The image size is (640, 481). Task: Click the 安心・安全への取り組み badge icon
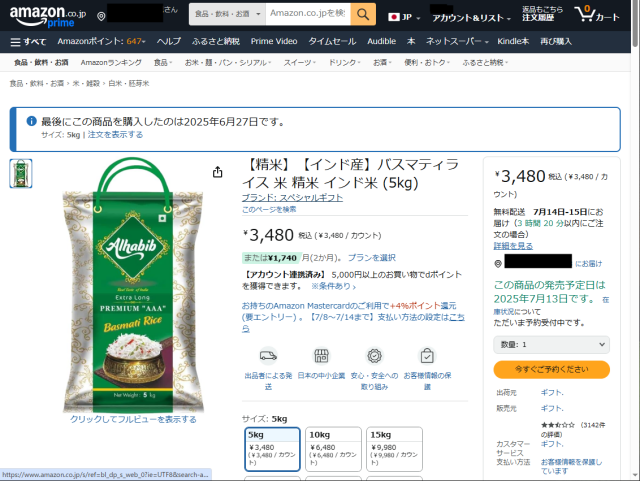[374, 356]
